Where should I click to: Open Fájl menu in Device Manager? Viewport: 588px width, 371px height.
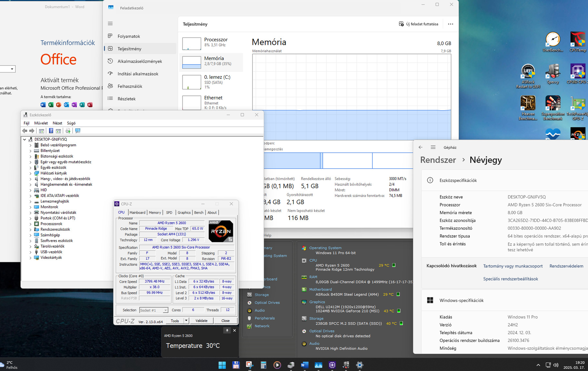click(26, 123)
